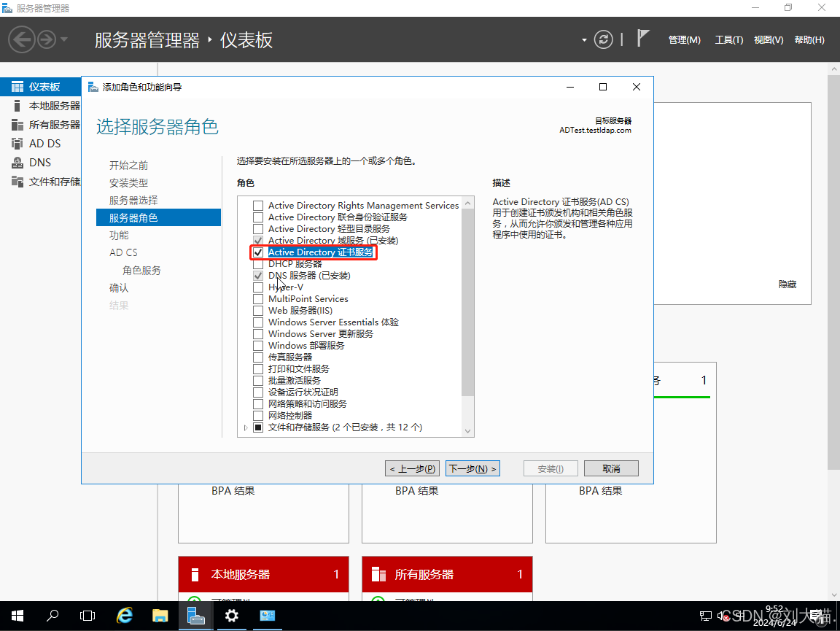Open the 视图(V) menu
Image resolution: width=840 pixels, height=631 pixels.
pos(769,39)
